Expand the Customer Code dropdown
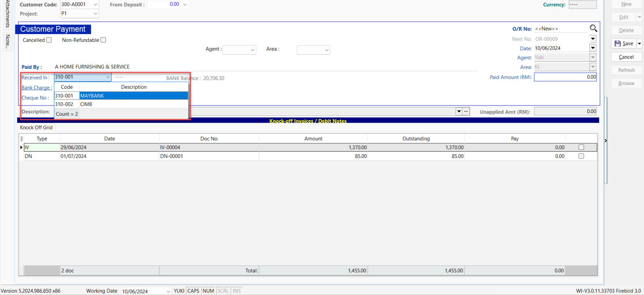The height and width of the screenshot is (295, 644). coord(95,5)
